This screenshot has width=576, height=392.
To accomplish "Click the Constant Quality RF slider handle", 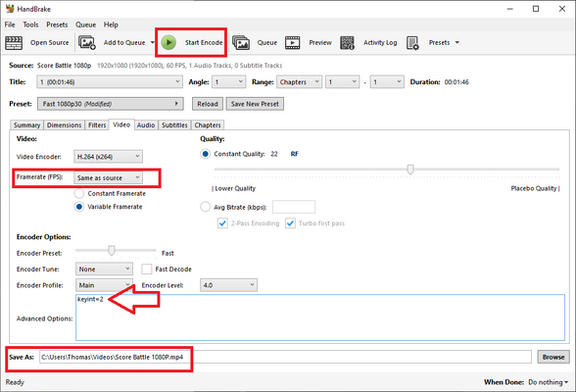I will pyautogui.click(x=410, y=170).
